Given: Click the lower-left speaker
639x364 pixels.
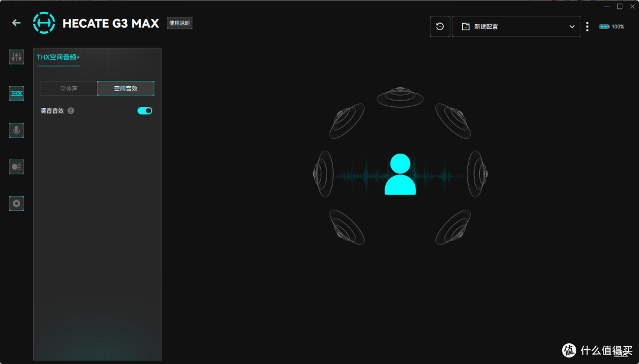Looking at the screenshot, I should [x=347, y=227].
